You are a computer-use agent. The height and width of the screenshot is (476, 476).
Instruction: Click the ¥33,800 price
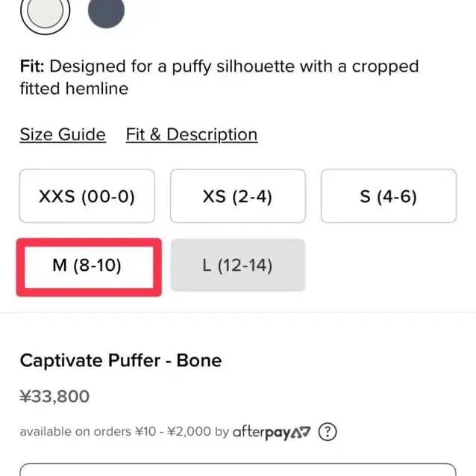click(54, 396)
